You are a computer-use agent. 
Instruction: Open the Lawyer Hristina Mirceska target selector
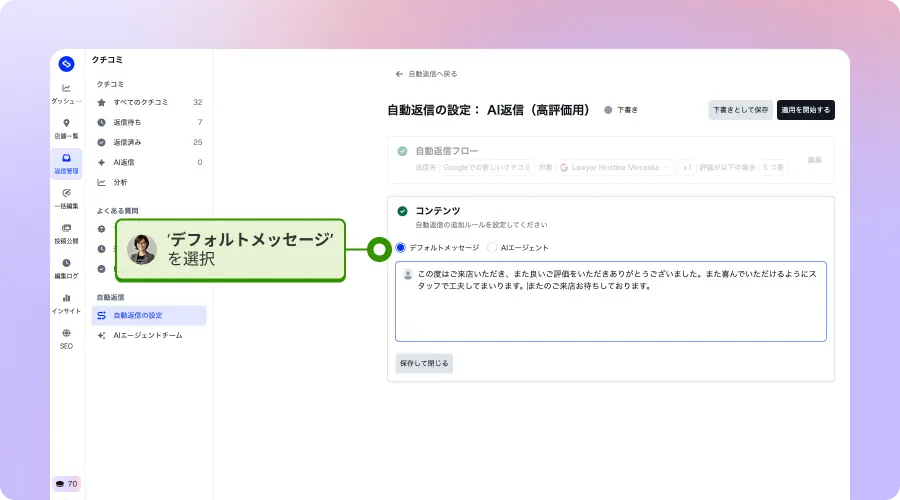pyautogui.click(x=617, y=168)
